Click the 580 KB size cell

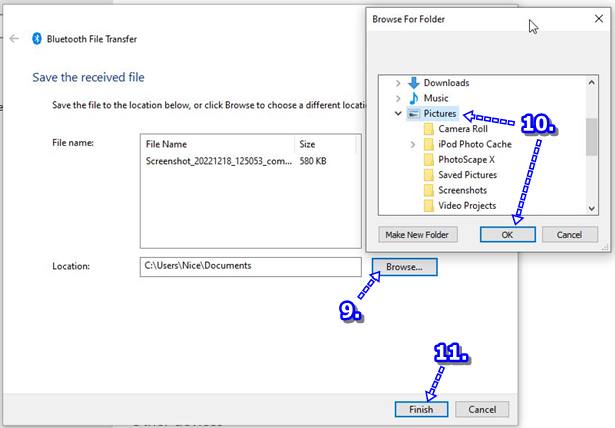(x=313, y=161)
